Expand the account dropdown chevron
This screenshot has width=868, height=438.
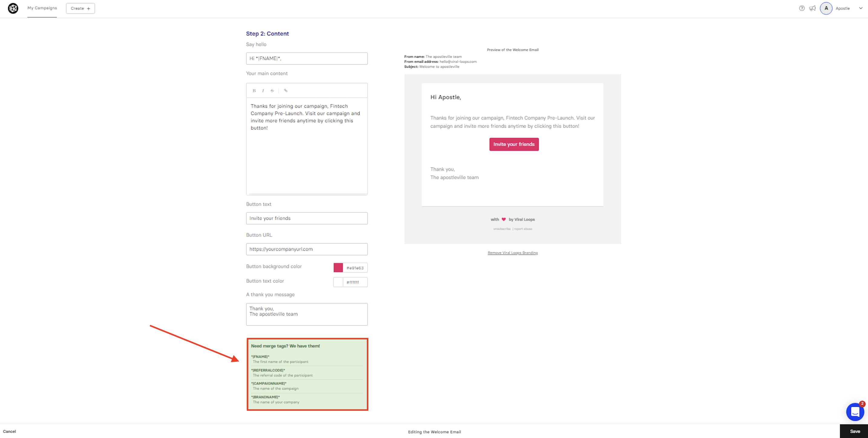point(860,8)
